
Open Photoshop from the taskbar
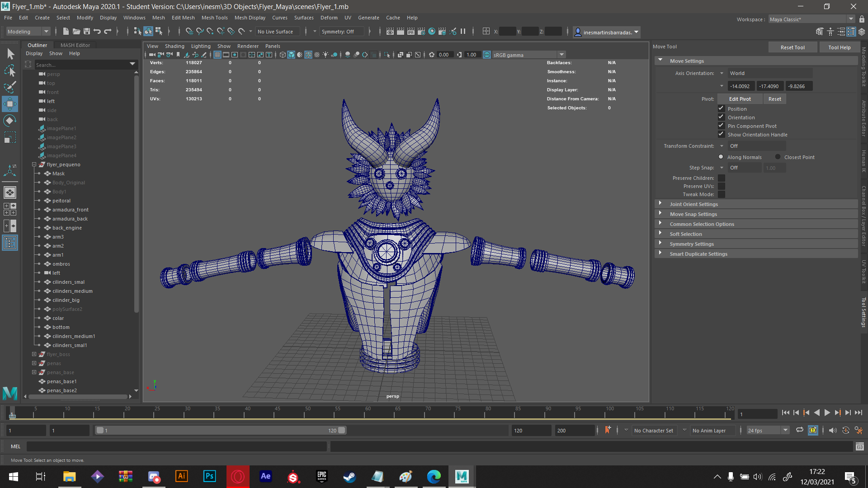(x=210, y=476)
